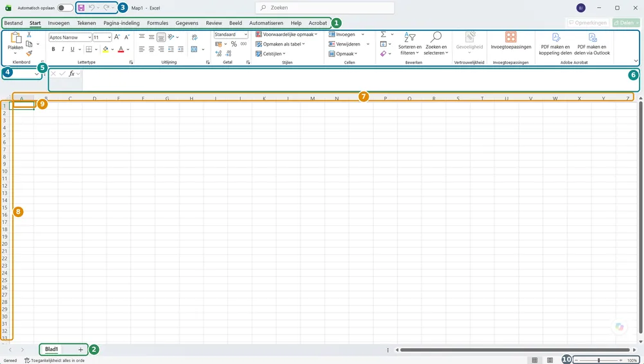This screenshot has height=364, width=644.
Task: Click the Insert Function fx icon
Action: (71, 74)
